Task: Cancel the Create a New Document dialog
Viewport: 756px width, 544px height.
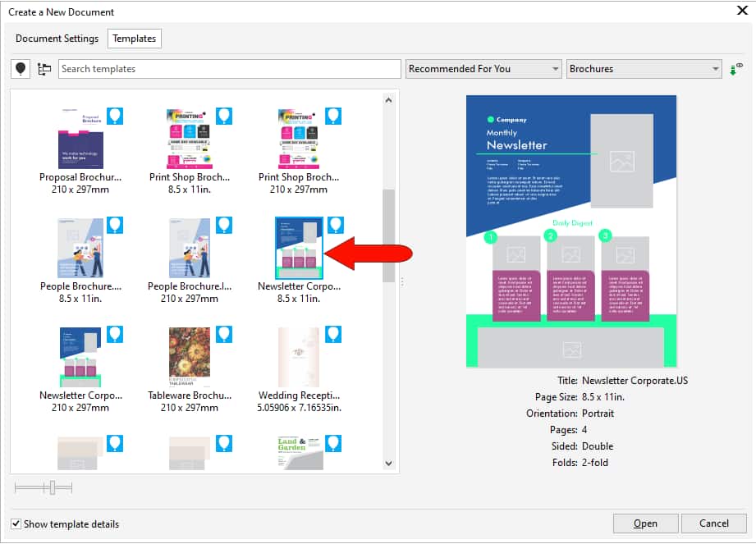Action: coord(713,523)
